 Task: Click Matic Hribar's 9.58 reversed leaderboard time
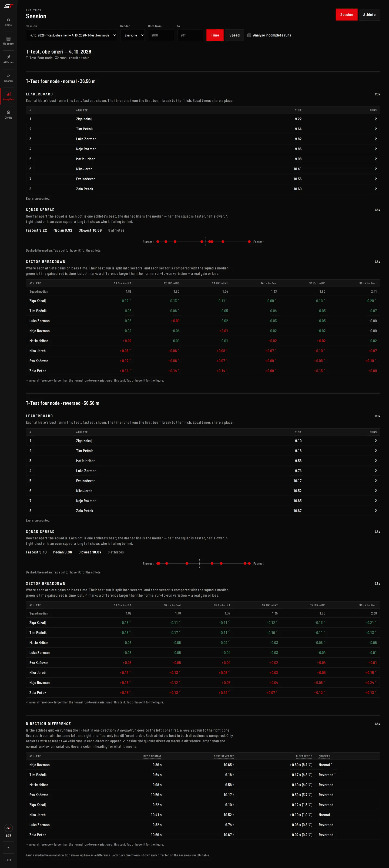pyautogui.click(x=298, y=461)
